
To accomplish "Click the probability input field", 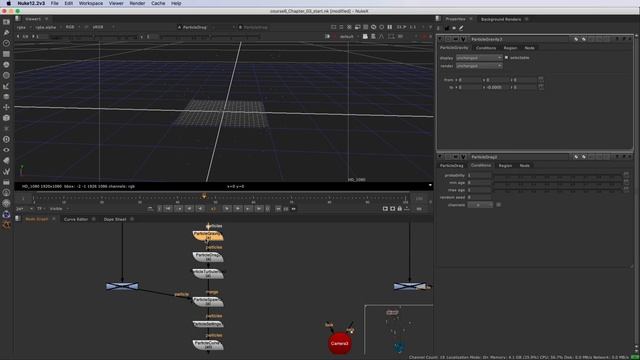I will [479, 175].
